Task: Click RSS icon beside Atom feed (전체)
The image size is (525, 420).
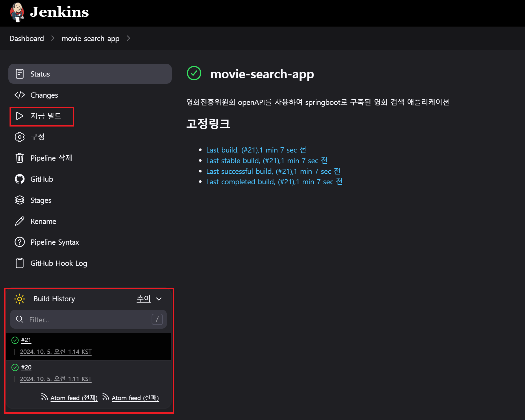Action: pyautogui.click(x=44, y=397)
